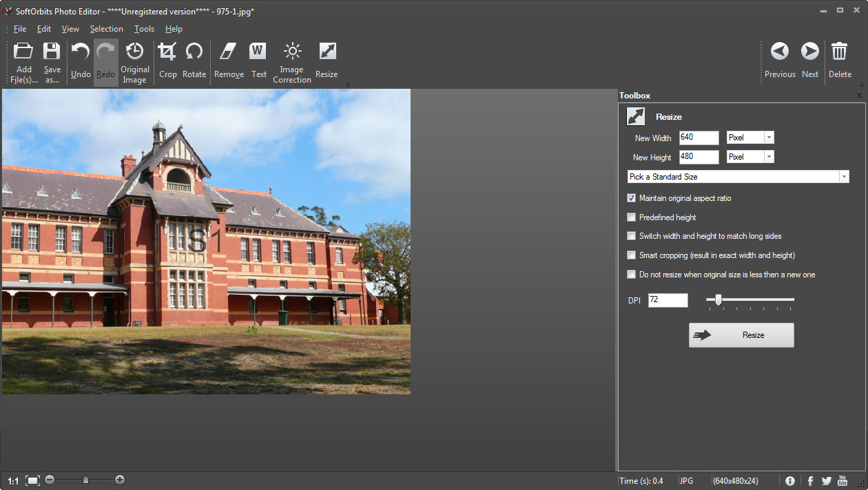Open the Pick a Standard Size dropdown
This screenshot has width=868, height=490.
coord(843,176)
